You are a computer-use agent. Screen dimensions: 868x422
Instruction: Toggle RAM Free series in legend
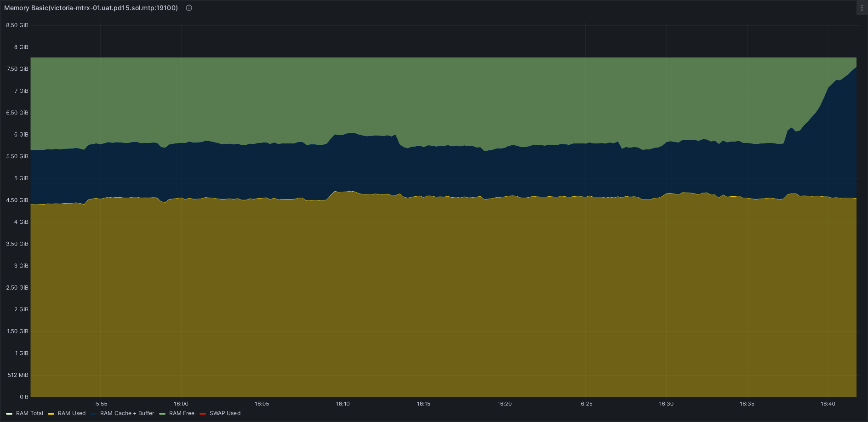[182, 413]
